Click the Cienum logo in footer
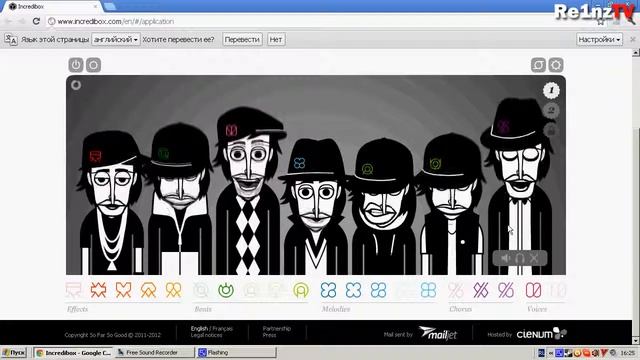The width and height of the screenshot is (640, 360). point(541,334)
